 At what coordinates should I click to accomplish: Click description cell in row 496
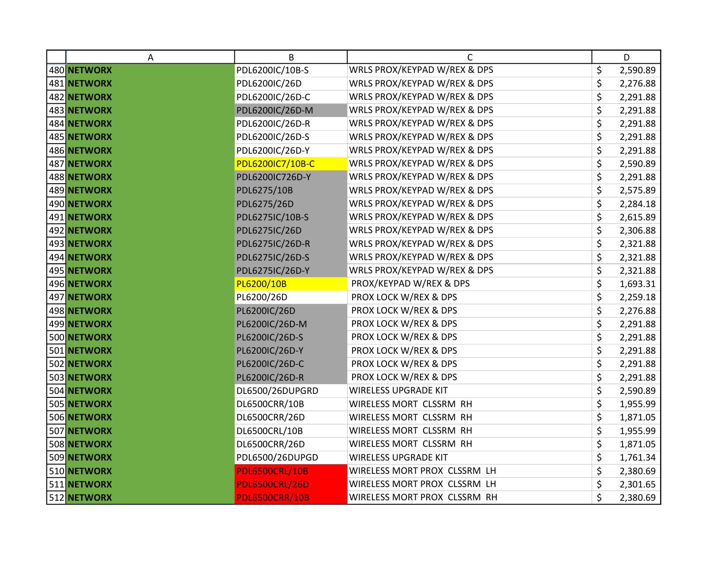pyautogui.click(x=469, y=284)
